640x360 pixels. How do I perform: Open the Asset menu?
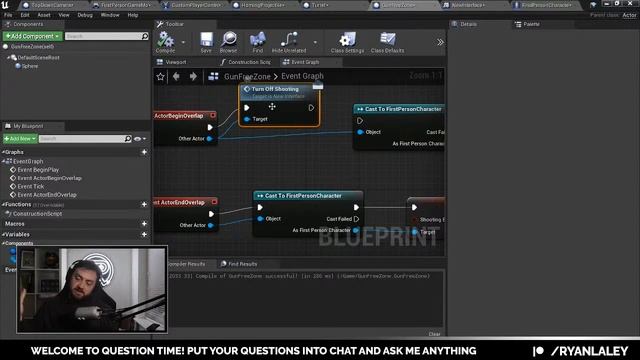(x=44, y=15)
